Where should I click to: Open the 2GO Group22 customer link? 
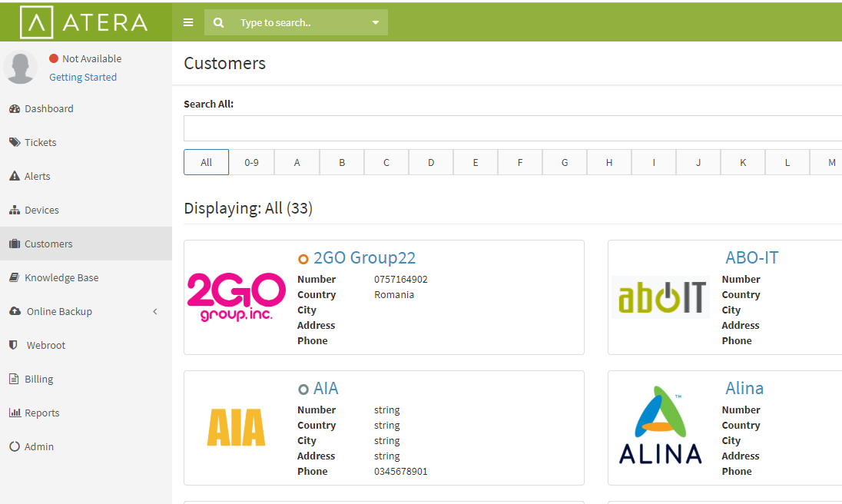[365, 257]
